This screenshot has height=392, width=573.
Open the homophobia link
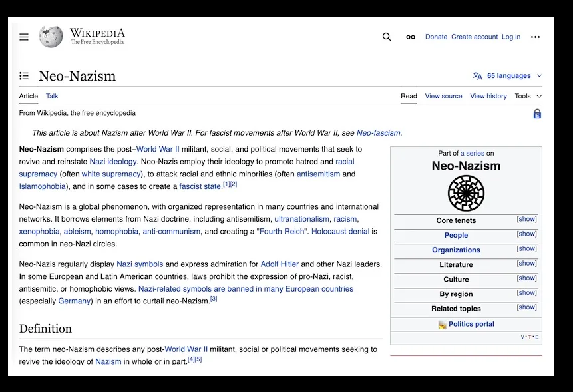coord(117,232)
